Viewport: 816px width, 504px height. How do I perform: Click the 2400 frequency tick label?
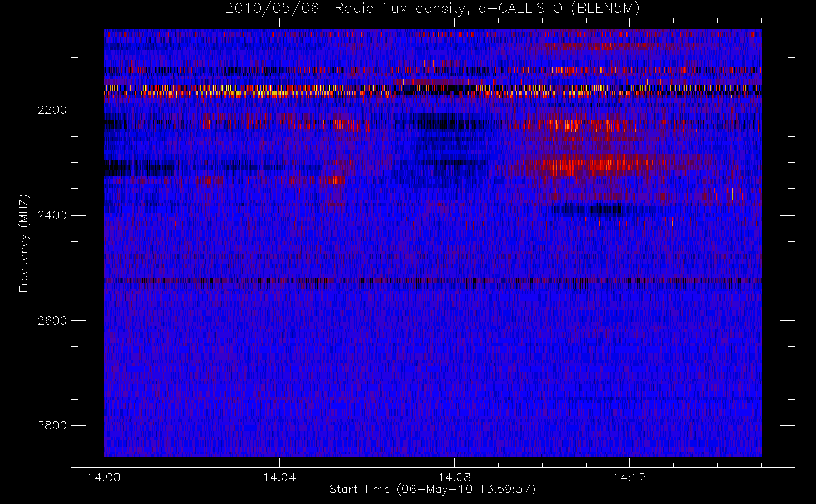pos(52,215)
